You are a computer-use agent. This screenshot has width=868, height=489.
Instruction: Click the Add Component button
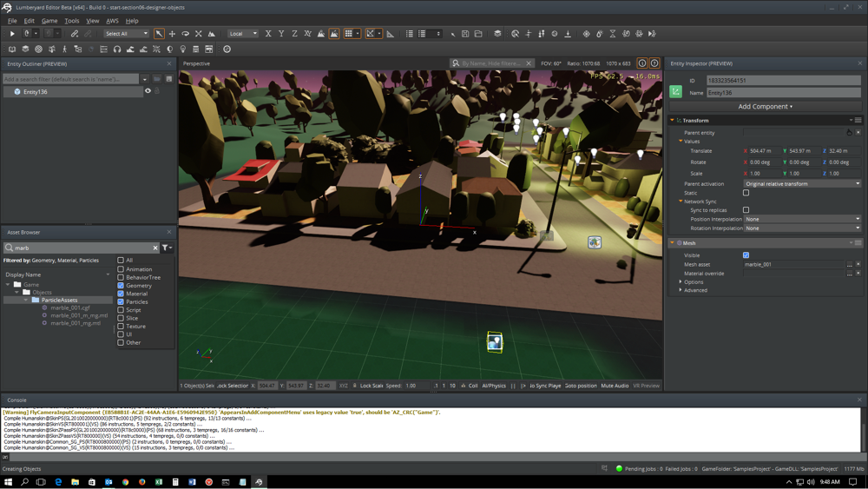765,106
